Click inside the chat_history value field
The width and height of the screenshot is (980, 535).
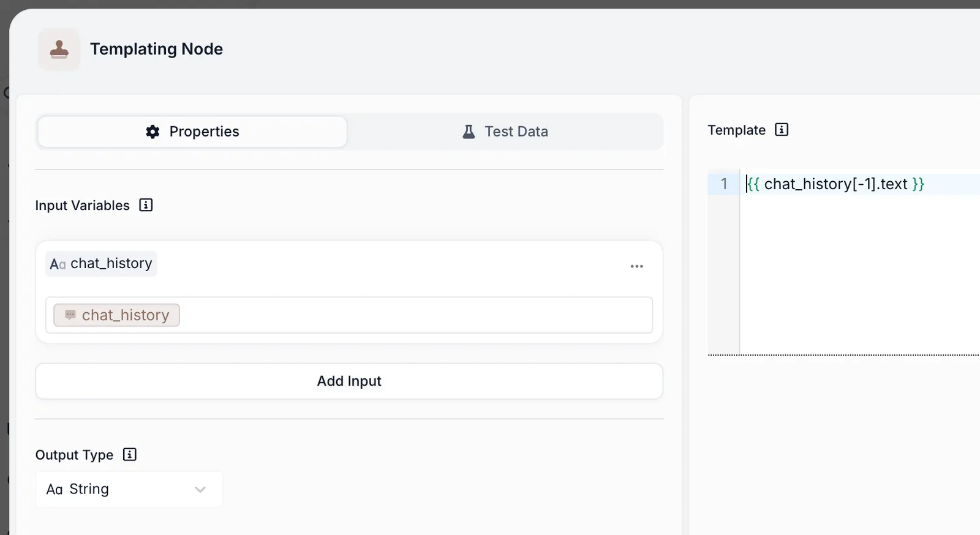coord(349,315)
